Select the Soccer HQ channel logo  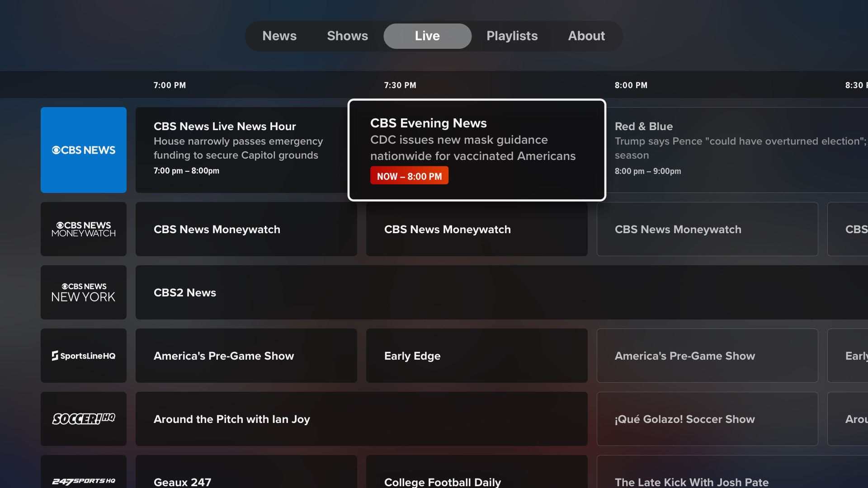coord(83,419)
